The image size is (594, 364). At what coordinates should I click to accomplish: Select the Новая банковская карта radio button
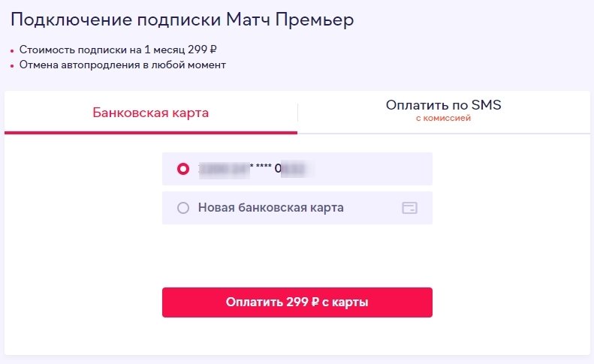click(182, 208)
